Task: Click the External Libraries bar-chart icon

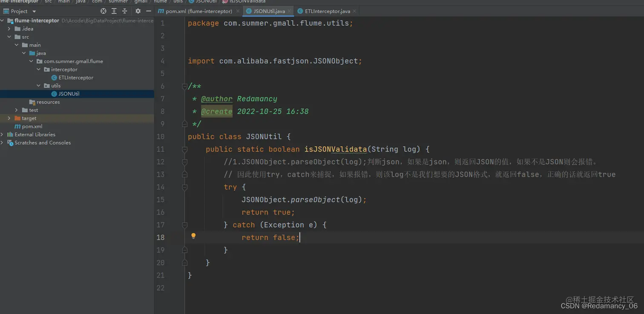Action: pyautogui.click(x=10, y=134)
